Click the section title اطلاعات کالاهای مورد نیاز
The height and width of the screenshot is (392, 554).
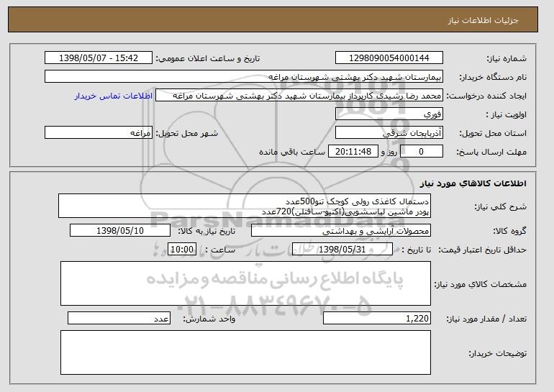[473, 183]
